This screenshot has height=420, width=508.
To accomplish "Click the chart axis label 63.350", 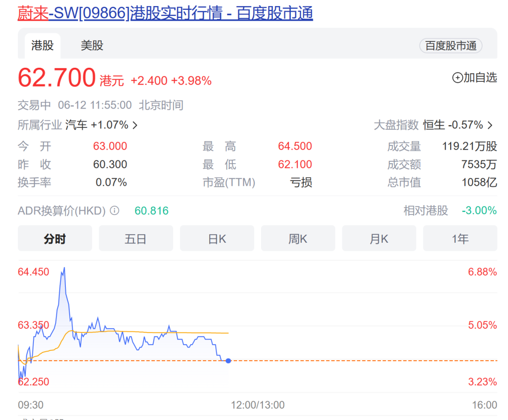I will pyautogui.click(x=33, y=325).
